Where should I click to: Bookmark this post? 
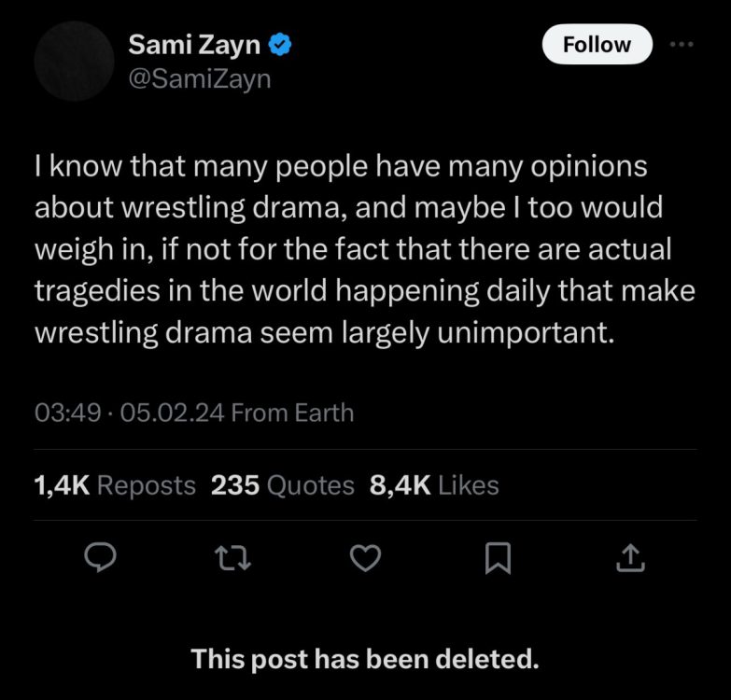[x=499, y=557]
